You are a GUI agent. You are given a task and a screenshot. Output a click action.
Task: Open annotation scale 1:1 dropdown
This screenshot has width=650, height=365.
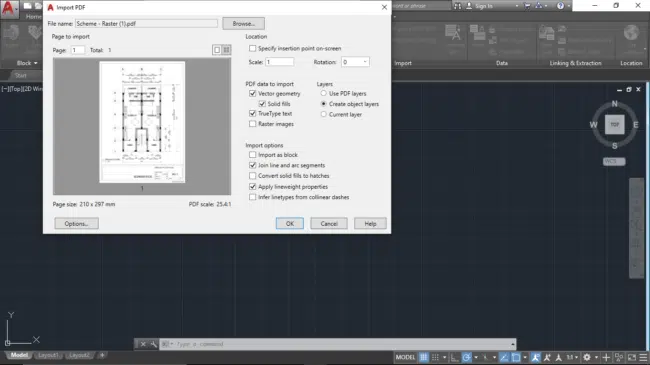[572, 357]
